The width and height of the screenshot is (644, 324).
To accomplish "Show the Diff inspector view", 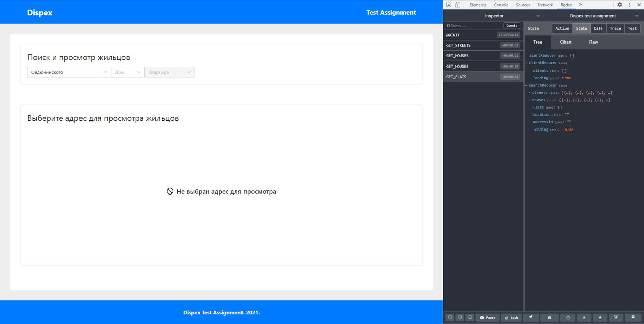I will (x=598, y=28).
